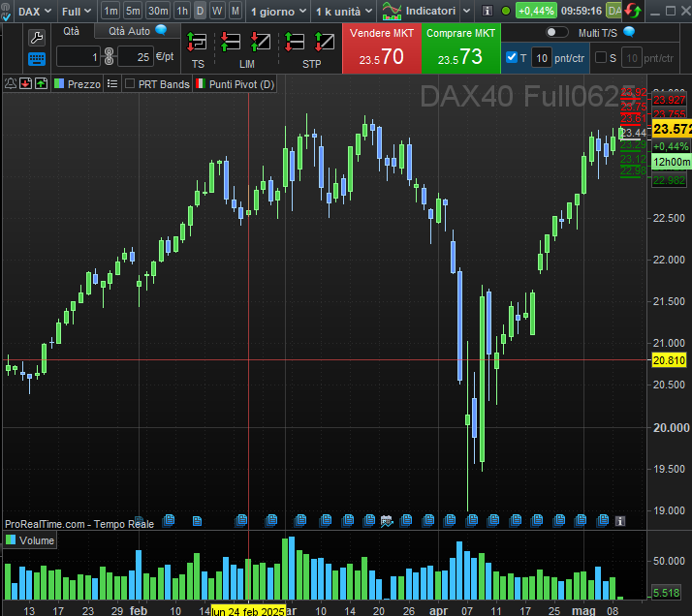Enable the S stop checkbox
Image resolution: width=692 pixels, height=616 pixels.
[x=601, y=57]
